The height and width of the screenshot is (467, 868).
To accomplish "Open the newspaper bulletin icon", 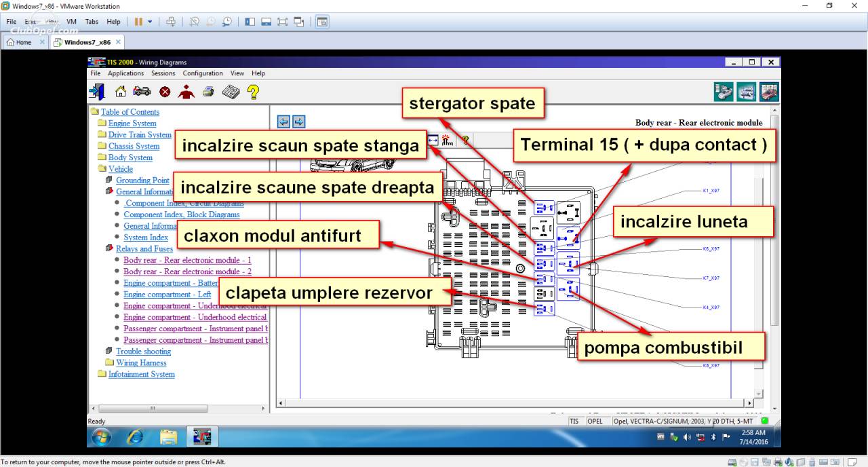I will pyautogui.click(x=231, y=92).
